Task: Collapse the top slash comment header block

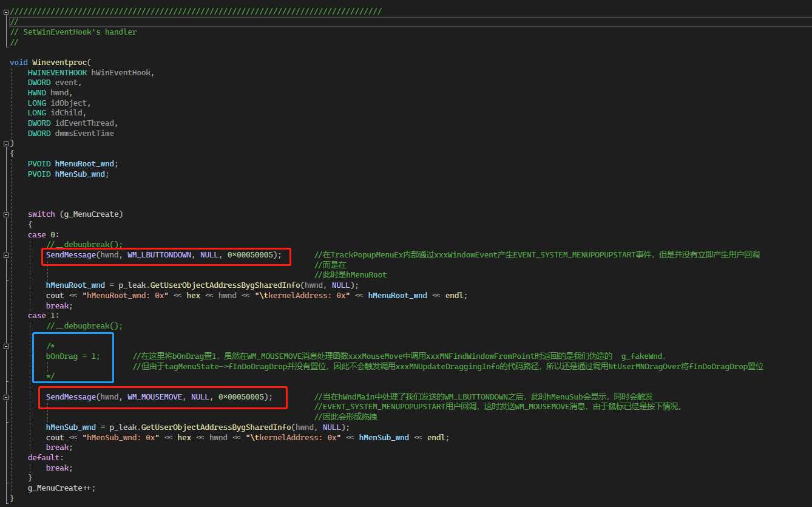Action: click(5, 12)
